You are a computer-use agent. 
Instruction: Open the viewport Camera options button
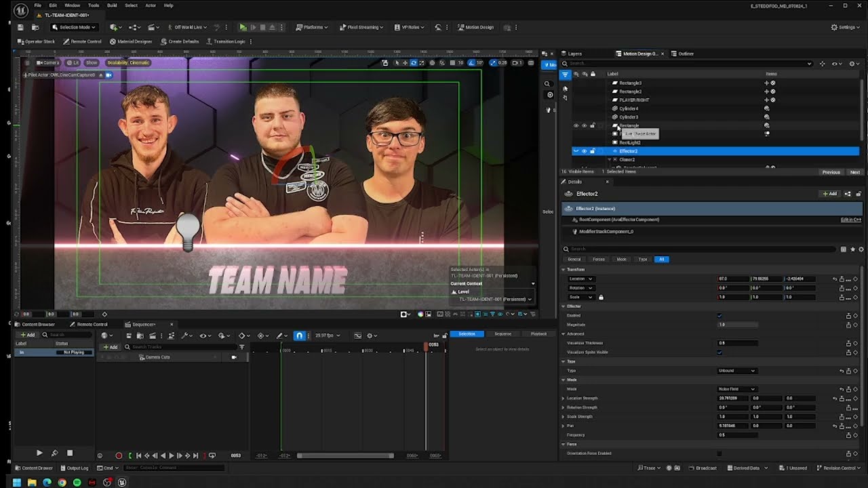(x=49, y=62)
